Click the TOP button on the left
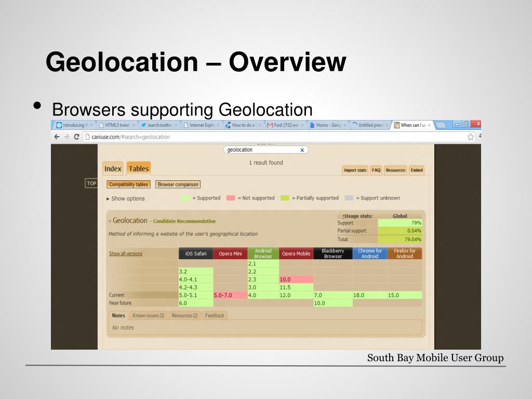Image resolution: width=532 pixels, height=399 pixels. pyautogui.click(x=91, y=183)
